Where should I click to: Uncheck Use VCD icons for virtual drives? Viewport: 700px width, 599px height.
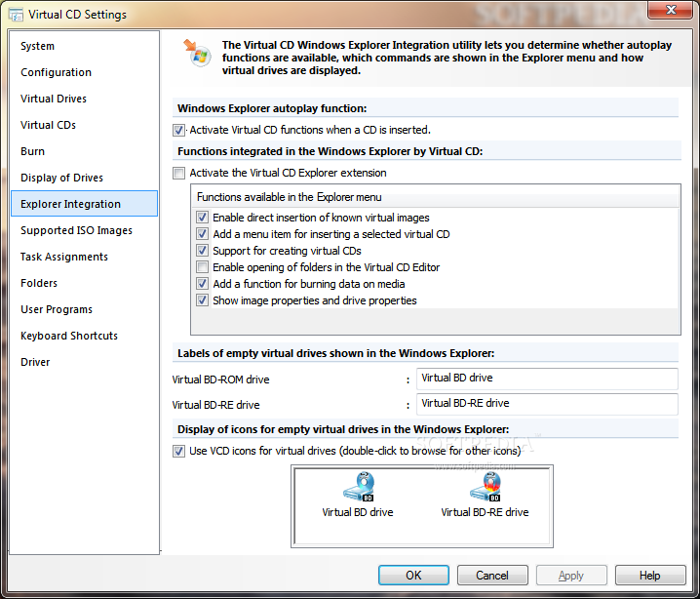point(178,451)
